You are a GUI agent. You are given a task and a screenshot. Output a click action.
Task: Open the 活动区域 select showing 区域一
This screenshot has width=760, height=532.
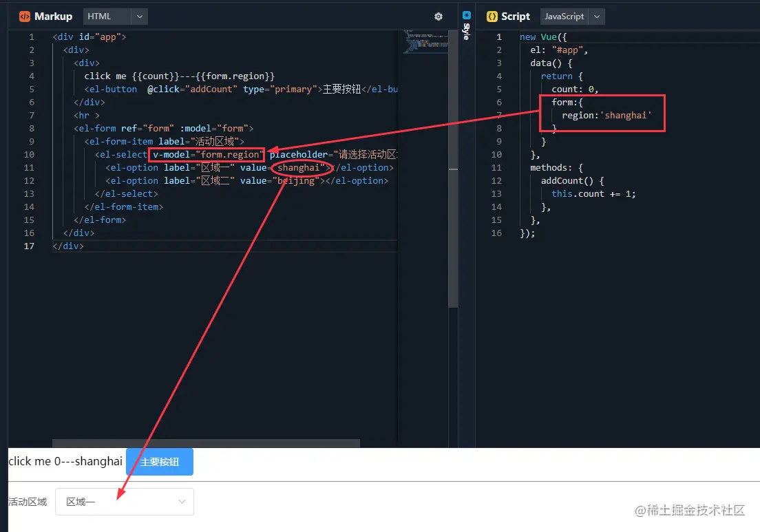pos(125,502)
